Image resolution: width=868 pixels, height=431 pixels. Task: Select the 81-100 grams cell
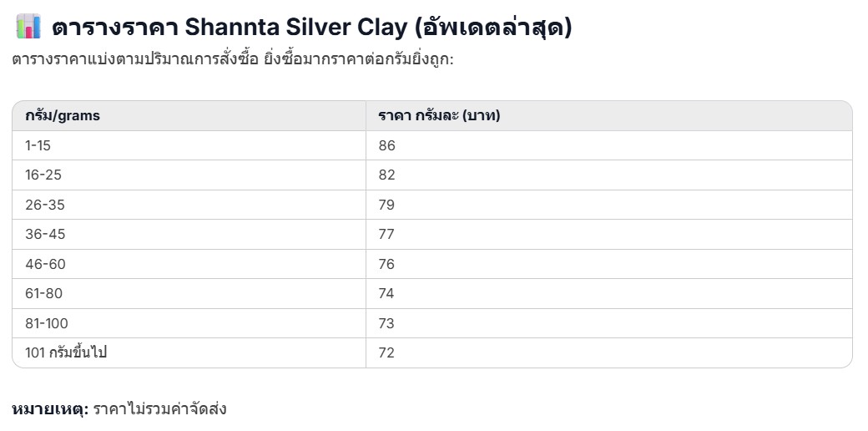click(47, 323)
